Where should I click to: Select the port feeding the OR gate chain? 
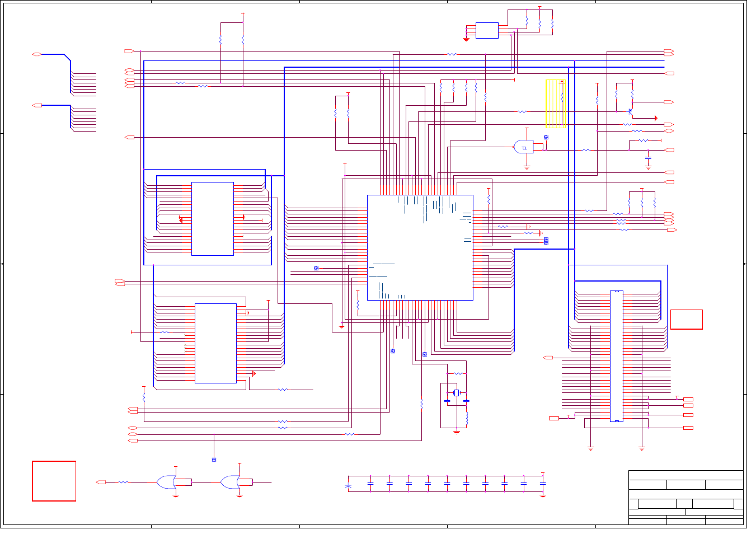[101, 482]
